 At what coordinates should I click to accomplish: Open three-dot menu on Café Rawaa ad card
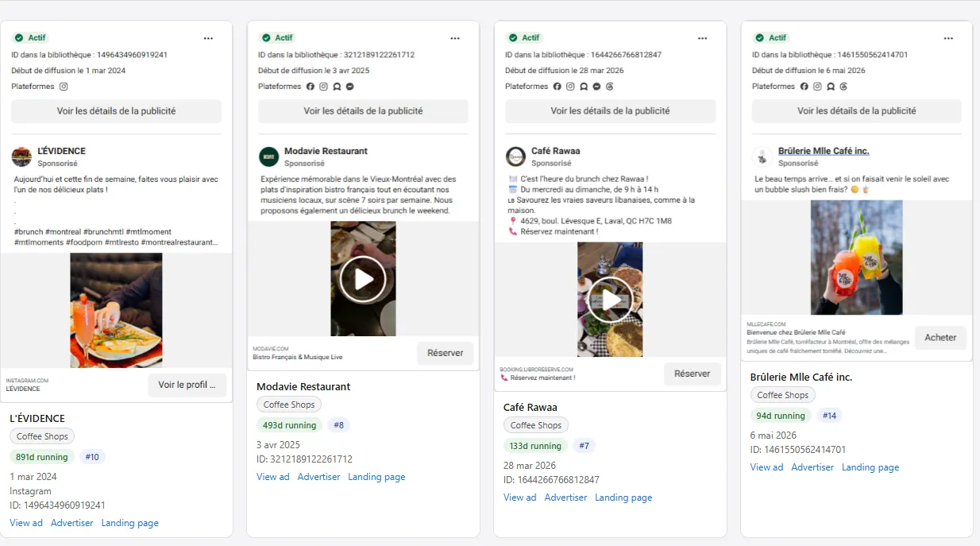coord(702,38)
